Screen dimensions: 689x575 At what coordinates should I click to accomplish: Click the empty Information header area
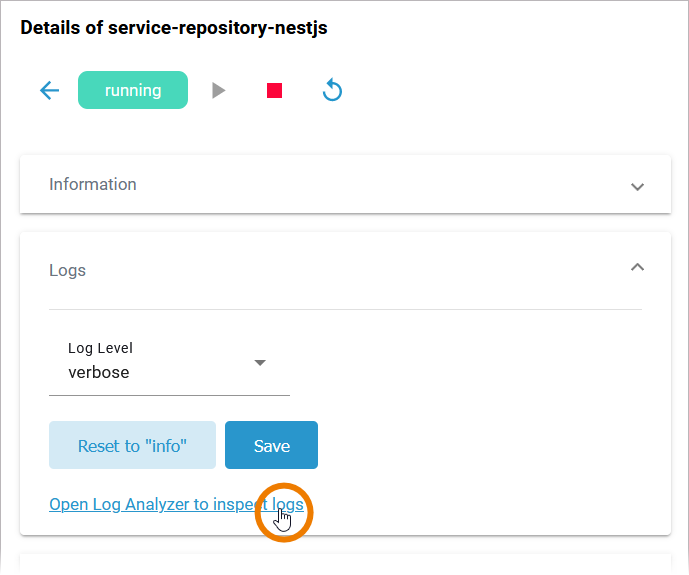380,184
